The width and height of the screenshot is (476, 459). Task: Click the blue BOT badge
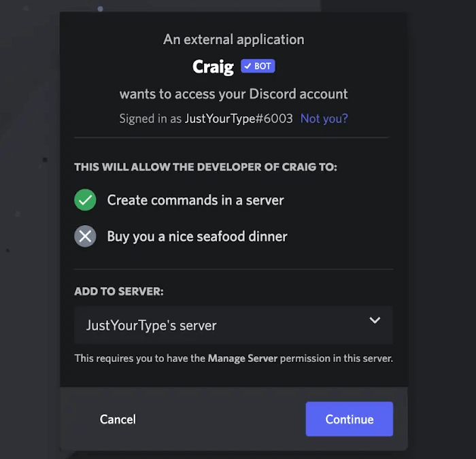[258, 67]
